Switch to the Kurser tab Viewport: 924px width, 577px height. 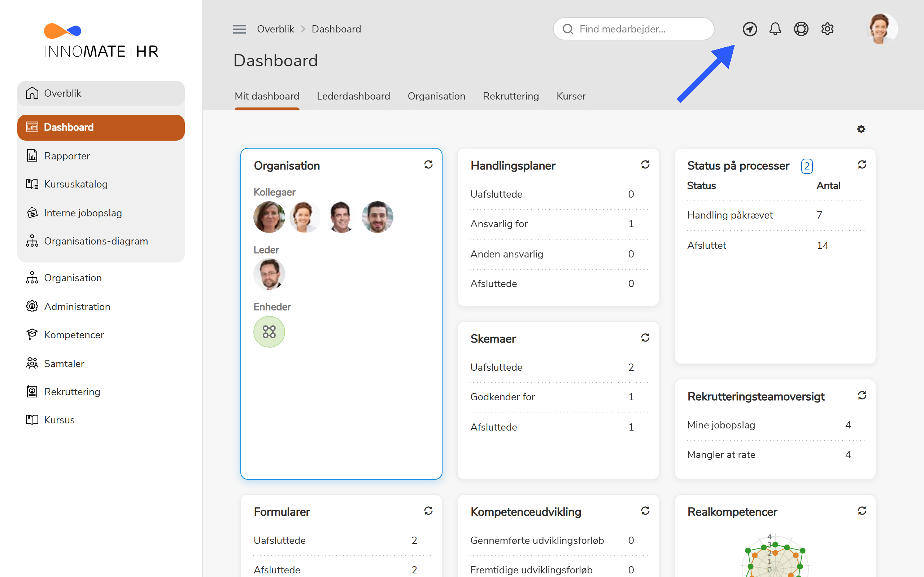(x=571, y=96)
